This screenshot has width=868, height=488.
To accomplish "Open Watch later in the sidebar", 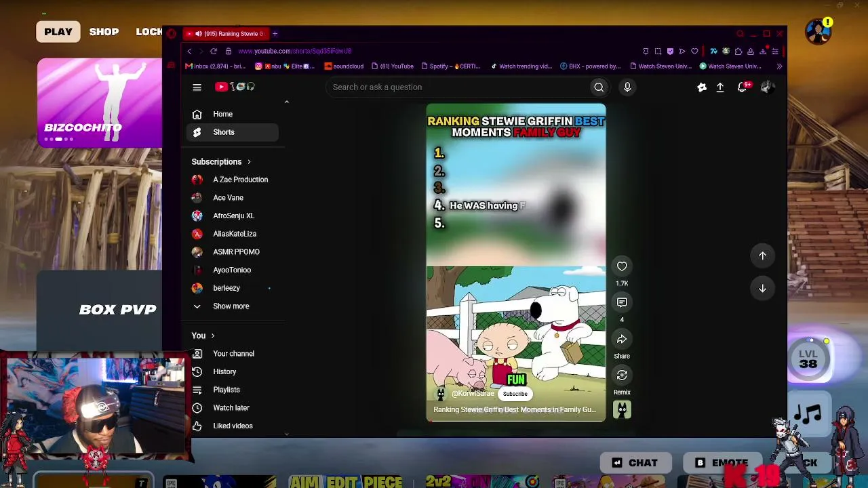I will (233, 408).
